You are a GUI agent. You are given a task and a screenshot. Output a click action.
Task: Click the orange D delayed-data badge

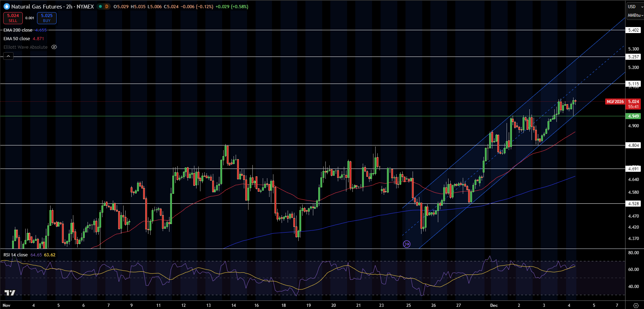[x=106, y=6]
